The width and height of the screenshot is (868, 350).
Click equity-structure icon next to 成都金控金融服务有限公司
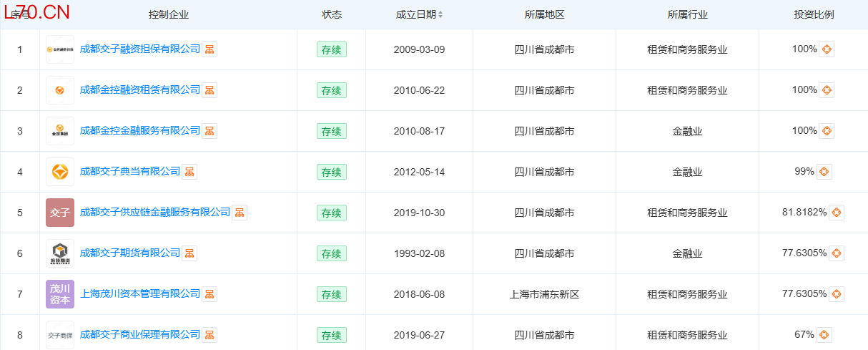coord(209,131)
